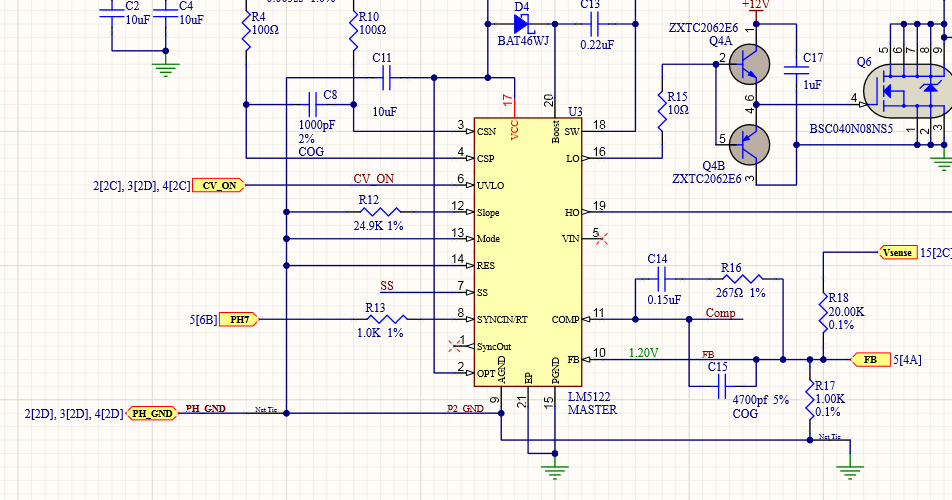The width and height of the screenshot is (952, 500).
Task: Select capacitor C13 symbol
Action: (x=594, y=24)
